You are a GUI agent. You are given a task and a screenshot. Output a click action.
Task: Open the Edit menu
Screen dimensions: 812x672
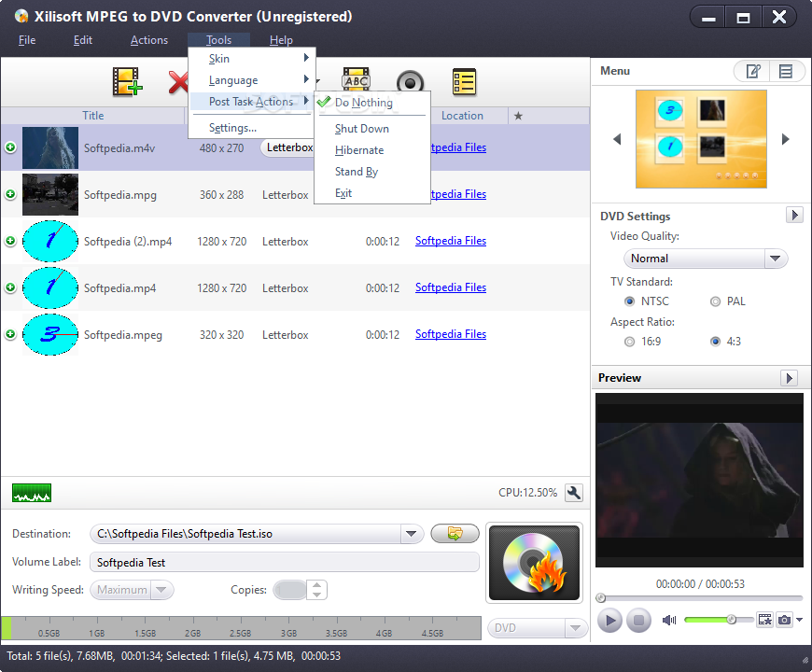pyautogui.click(x=83, y=40)
